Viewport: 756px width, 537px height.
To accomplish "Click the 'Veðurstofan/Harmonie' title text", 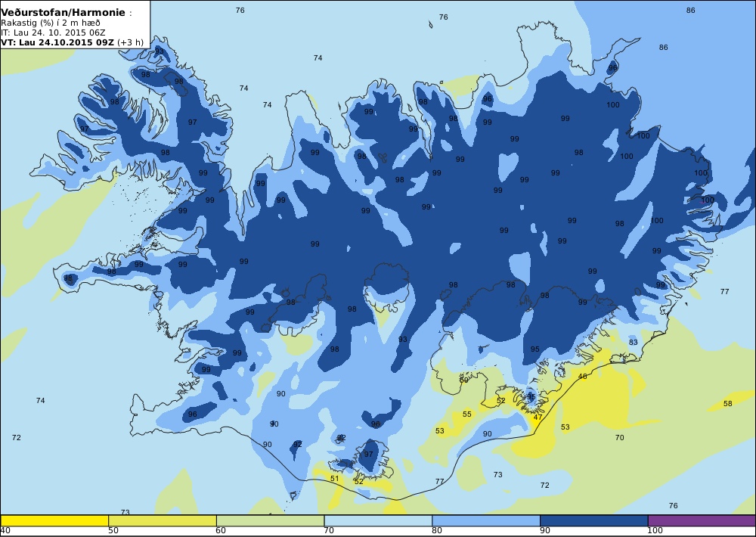I will (63, 13).
